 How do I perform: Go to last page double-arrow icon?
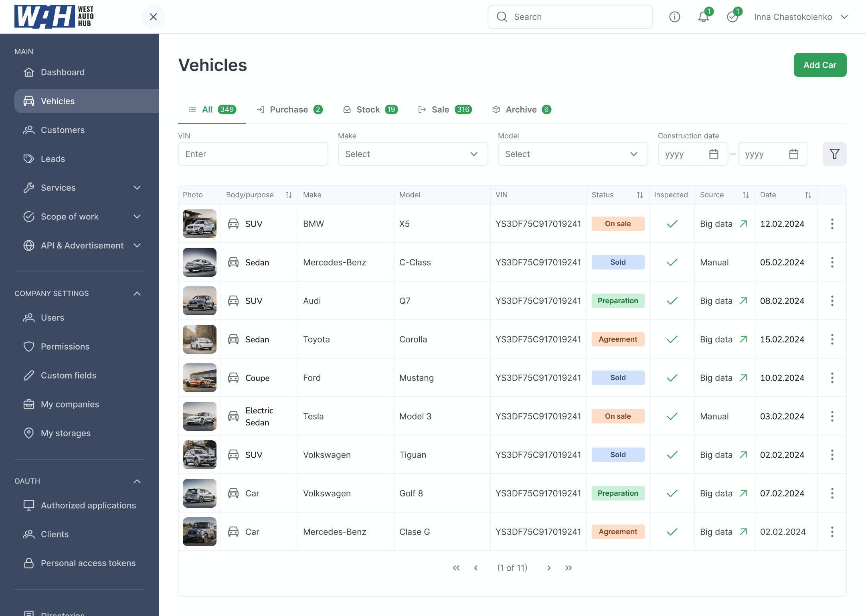click(x=569, y=568)
